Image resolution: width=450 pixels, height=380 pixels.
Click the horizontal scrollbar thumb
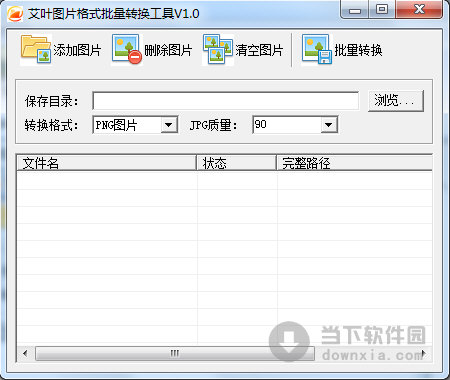175,353
